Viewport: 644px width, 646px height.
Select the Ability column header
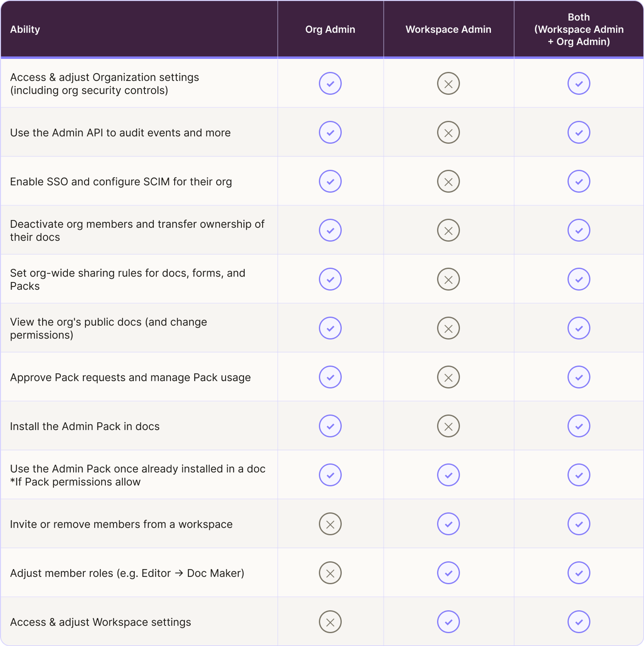click(x=25, y=29)
